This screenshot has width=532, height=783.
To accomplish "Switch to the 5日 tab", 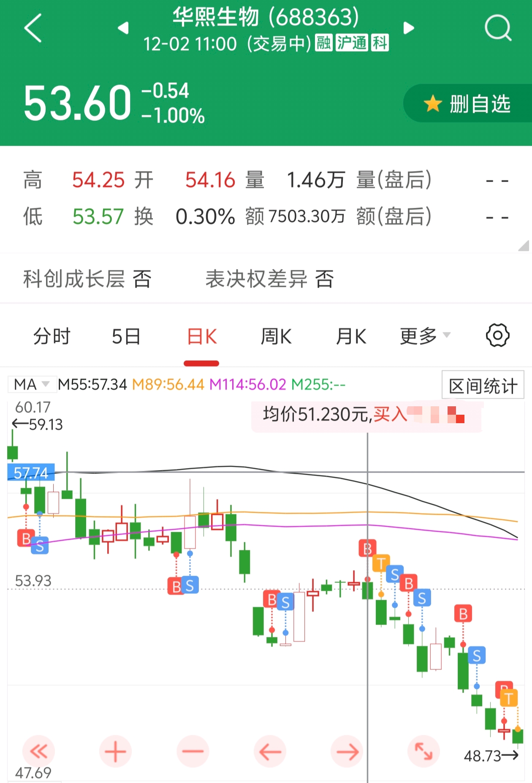I will pyautogui.click(x=126, y=337).
